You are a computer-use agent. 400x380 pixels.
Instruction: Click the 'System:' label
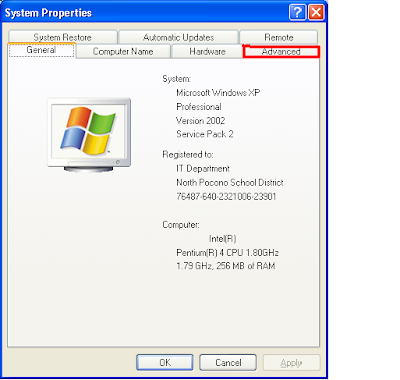click(x=176, y=79)
